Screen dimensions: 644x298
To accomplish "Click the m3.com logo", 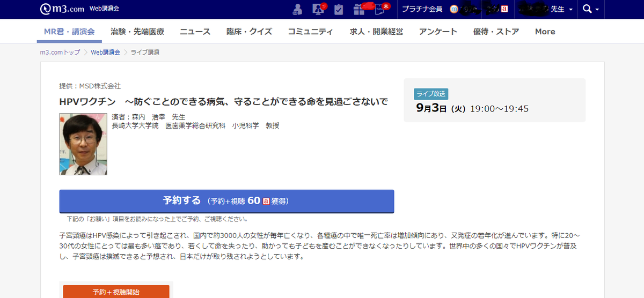I will 61,9.
